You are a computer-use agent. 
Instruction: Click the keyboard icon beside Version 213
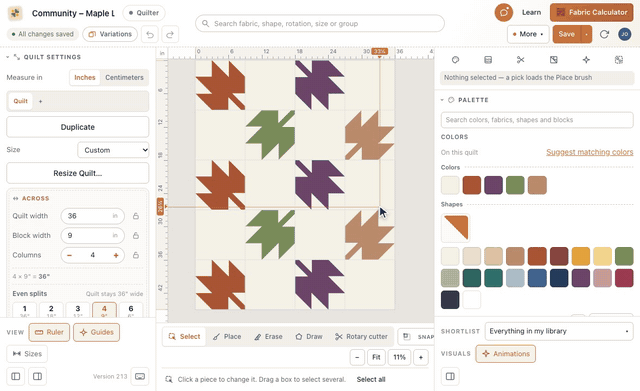[140, 376]
